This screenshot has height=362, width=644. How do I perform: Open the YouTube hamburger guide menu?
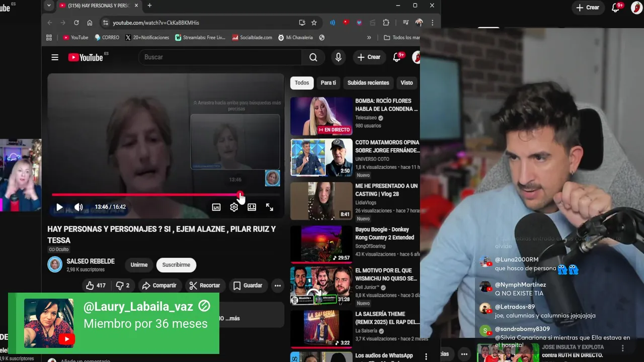coord(55,57)
